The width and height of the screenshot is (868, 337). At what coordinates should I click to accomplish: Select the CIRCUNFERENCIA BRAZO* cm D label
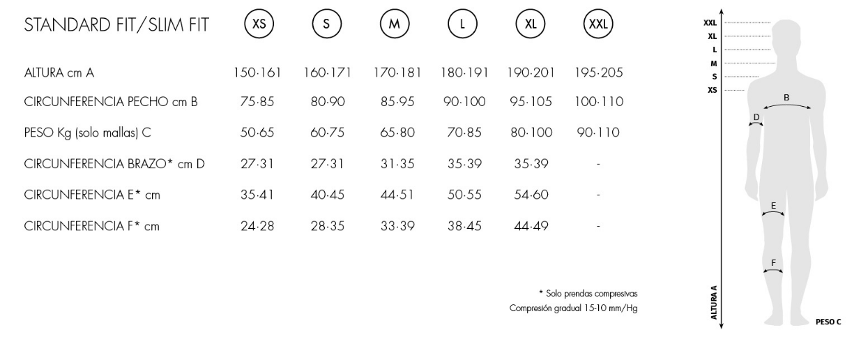pyautogui.click(x=114, y=165)
